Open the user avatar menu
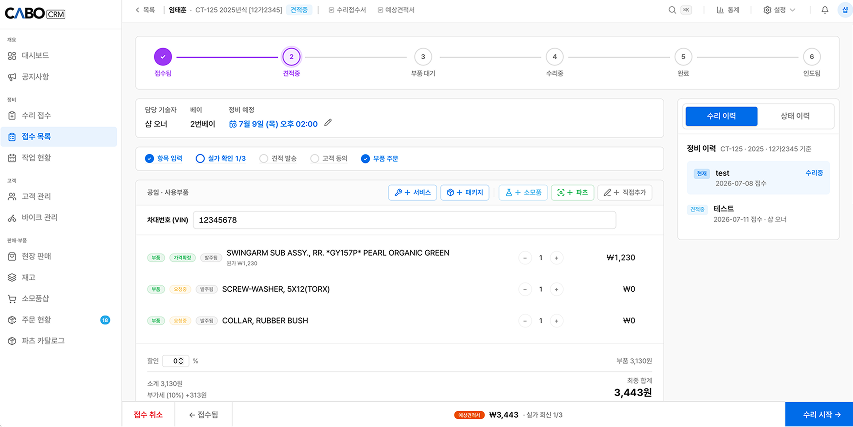This screenshot has width=853, height=427. click(x=844, y=10)
